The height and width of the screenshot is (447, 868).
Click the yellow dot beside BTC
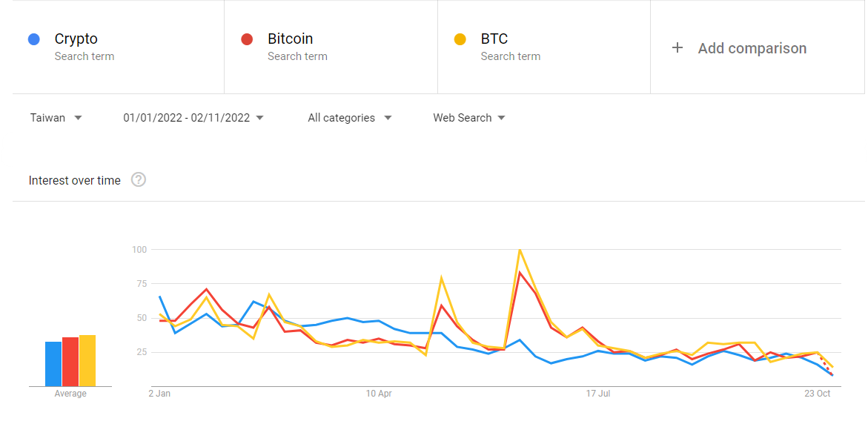click(x=460, y=39)
